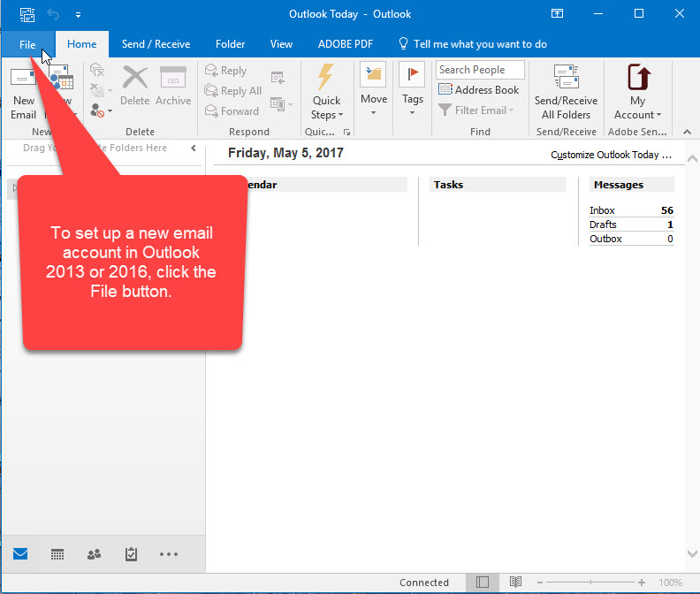Viewport: 700px width, 594px height.
Task: Click the Messages header
Action: (x=631, y=185)
